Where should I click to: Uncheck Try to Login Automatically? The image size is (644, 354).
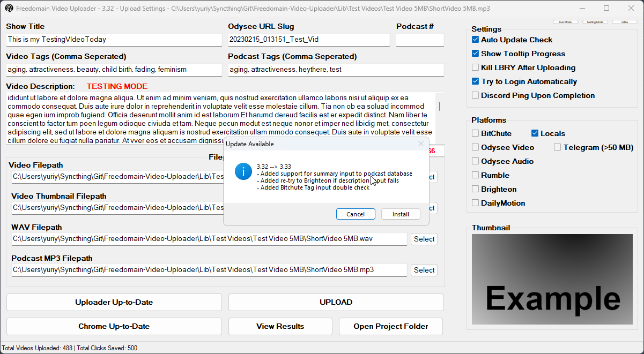coord(475,81)
